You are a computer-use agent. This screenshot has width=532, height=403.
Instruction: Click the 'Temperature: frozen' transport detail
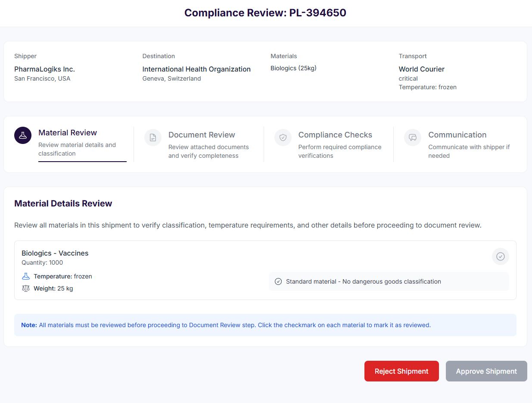tap(427, 87)
